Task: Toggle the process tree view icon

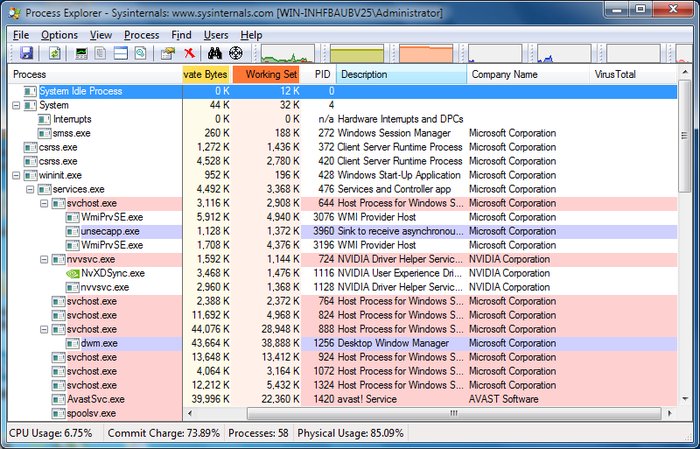Action: pos(100,54)
